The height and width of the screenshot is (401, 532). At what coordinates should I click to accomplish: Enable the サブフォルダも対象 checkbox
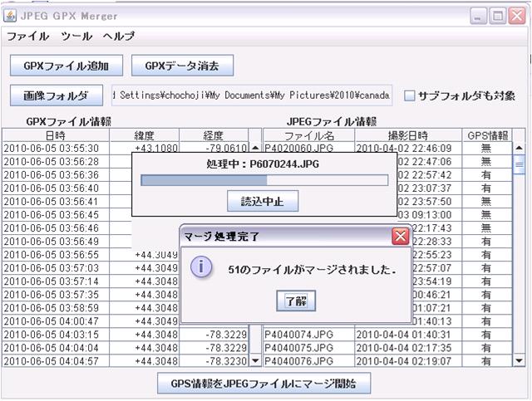(x=410, y=95)
